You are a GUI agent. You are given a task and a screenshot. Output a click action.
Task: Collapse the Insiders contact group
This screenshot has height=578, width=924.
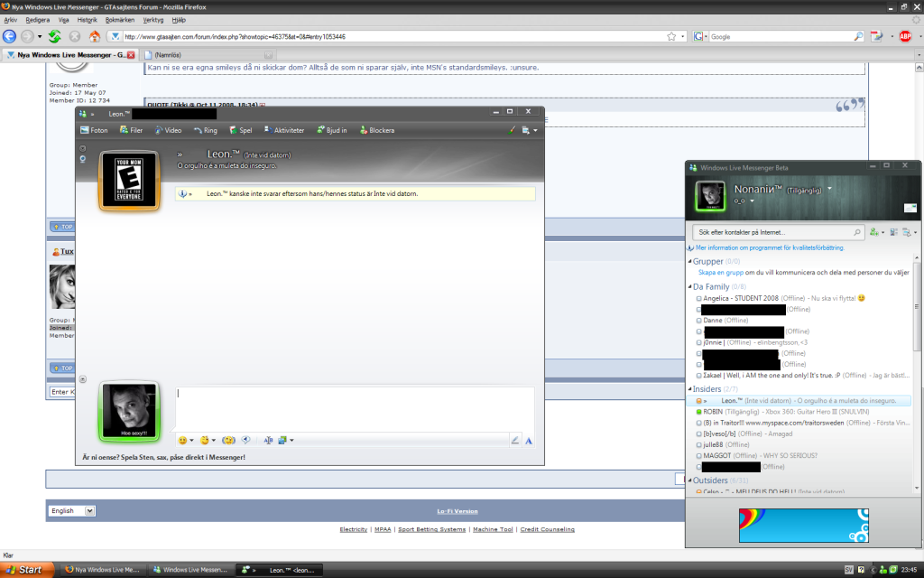690,388
